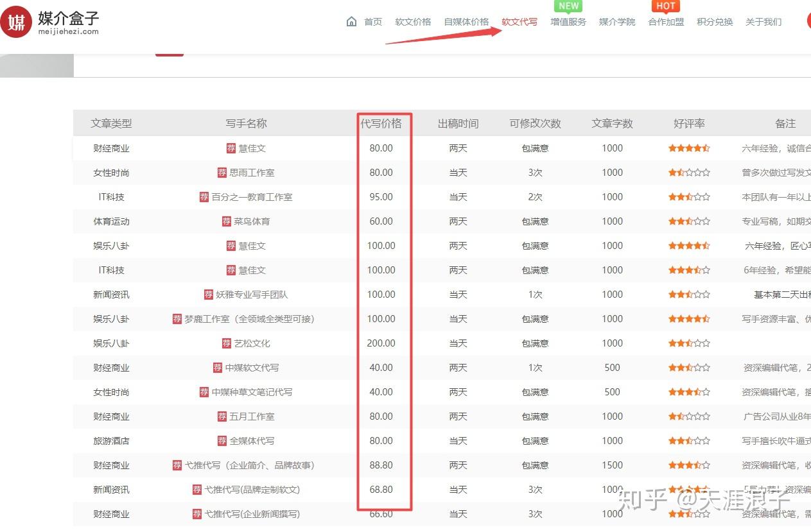Click star rating in 菜鸟体育 row
The width and height of the screenshot is (811, 532).
coord(689,221)
